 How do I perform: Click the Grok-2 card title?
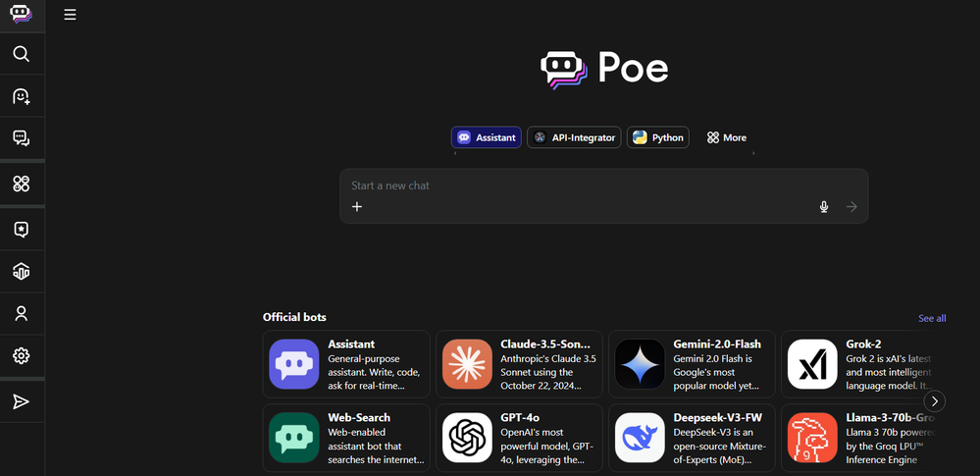(863, 344)
